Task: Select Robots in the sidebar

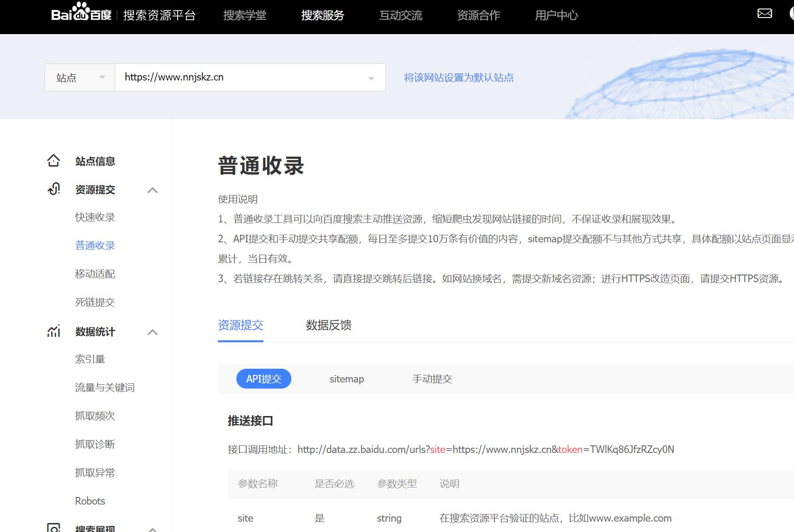Action: 90,501
